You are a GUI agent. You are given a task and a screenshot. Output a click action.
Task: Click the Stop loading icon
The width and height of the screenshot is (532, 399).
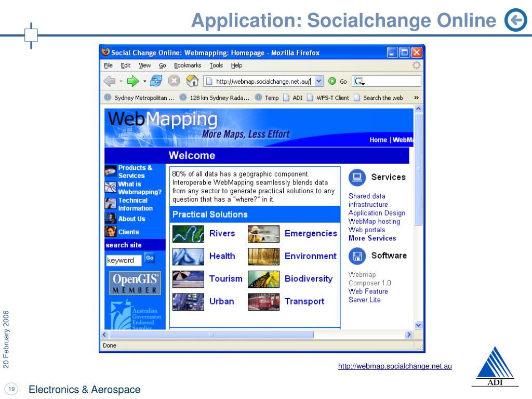pos(174,81)
